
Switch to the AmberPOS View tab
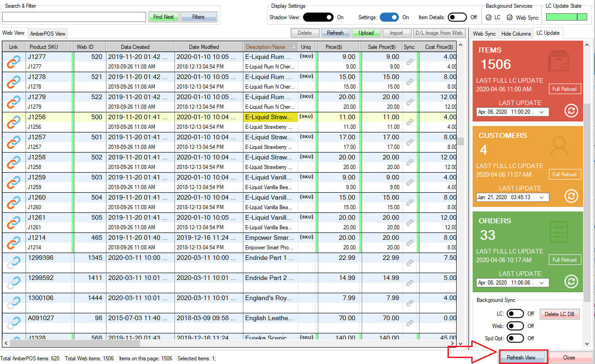click(48, 33)
